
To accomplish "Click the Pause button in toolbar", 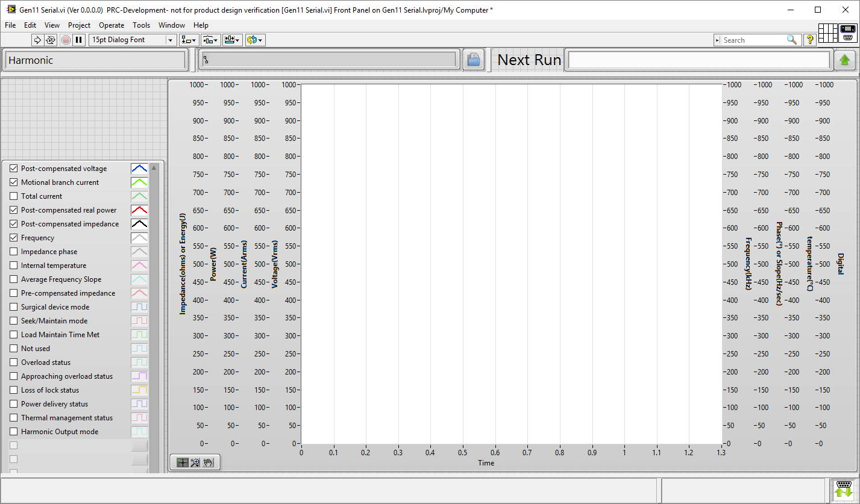I will pos(79,40).
